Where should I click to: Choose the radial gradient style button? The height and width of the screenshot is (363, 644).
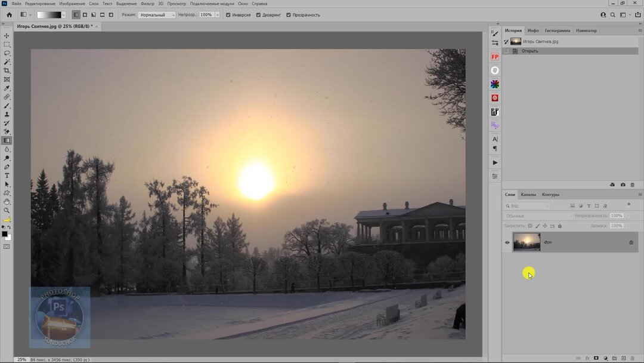[x=85, y=15]
